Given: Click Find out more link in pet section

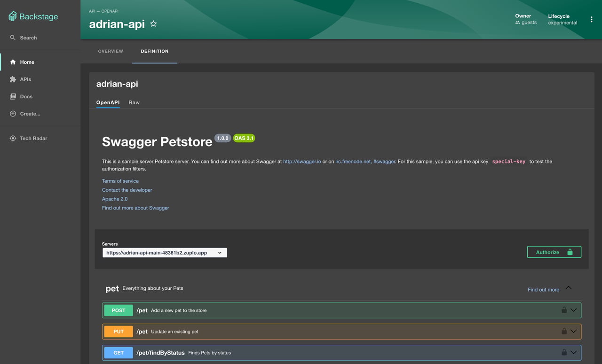Looking at the screenshot, I should (x=543, y=290).
